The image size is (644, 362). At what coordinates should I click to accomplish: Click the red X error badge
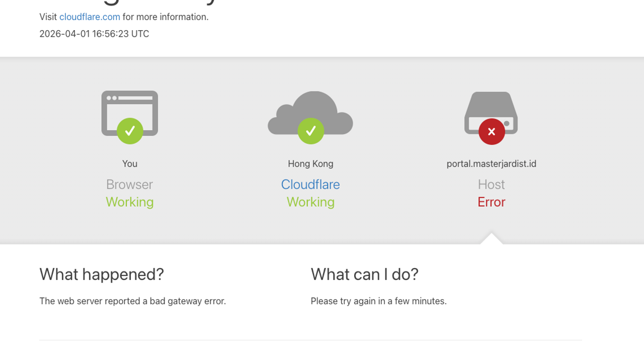[x=492, y=132]
